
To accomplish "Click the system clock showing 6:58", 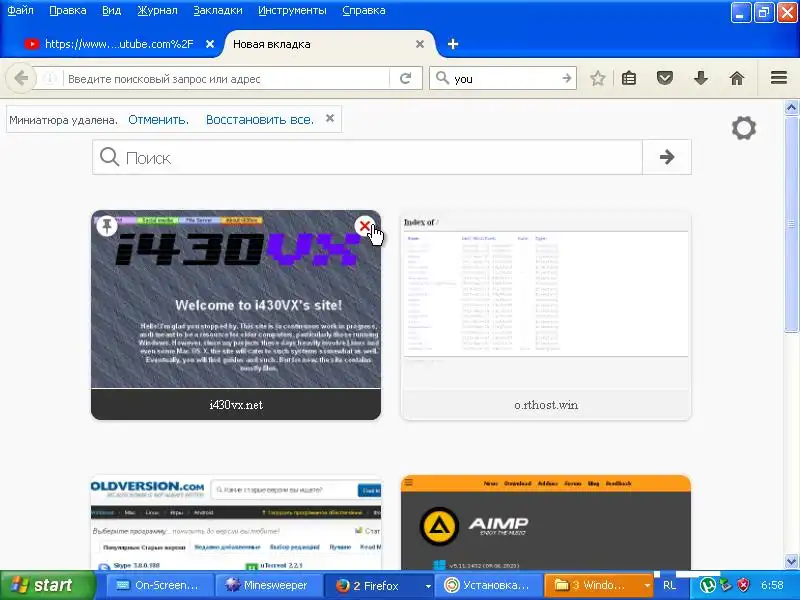I will coord(772,585).
